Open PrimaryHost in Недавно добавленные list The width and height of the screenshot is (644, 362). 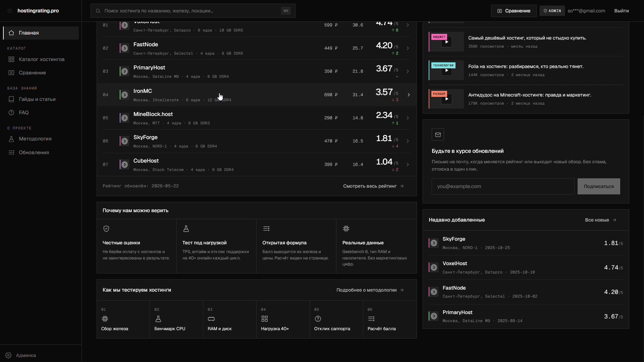[526, 316]
